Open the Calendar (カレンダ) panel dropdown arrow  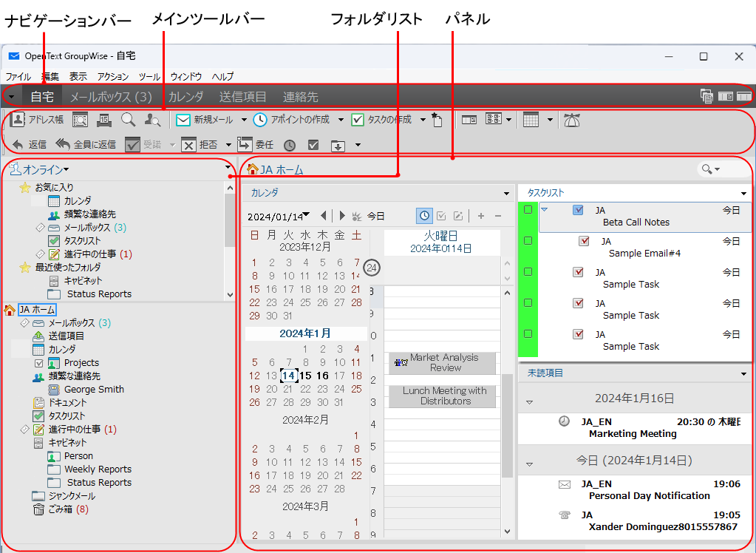click(x=506, y=194)
